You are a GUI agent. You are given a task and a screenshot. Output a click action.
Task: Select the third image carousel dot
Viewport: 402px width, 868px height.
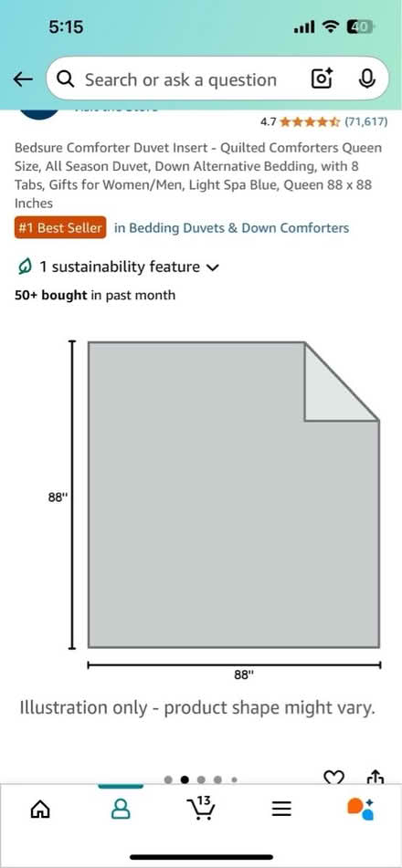click(x=201, y=779)
